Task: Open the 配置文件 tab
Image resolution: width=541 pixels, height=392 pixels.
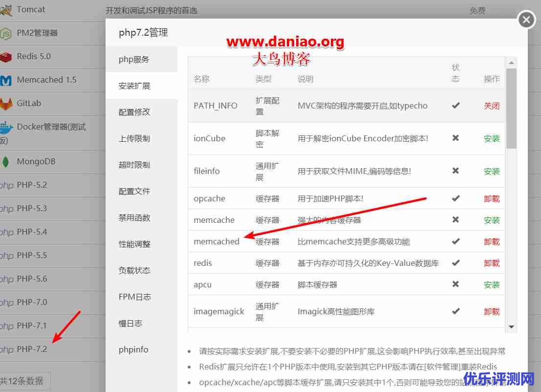Action: click(x=141, y=191)
